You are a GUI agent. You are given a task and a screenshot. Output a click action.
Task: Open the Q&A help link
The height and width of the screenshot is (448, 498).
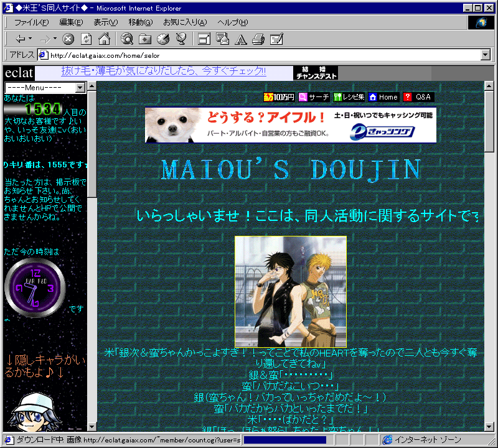pyautogui.click(x=418, y=97)
